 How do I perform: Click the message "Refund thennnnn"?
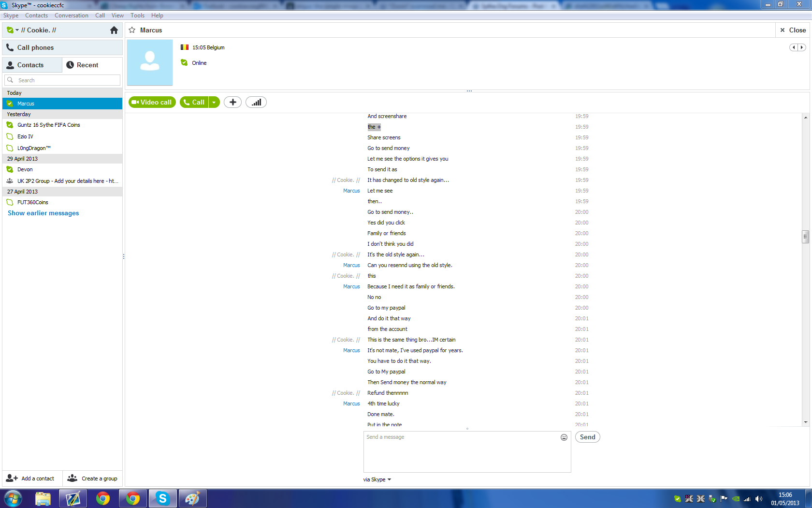pyautogui.click(x=388, y=393)
